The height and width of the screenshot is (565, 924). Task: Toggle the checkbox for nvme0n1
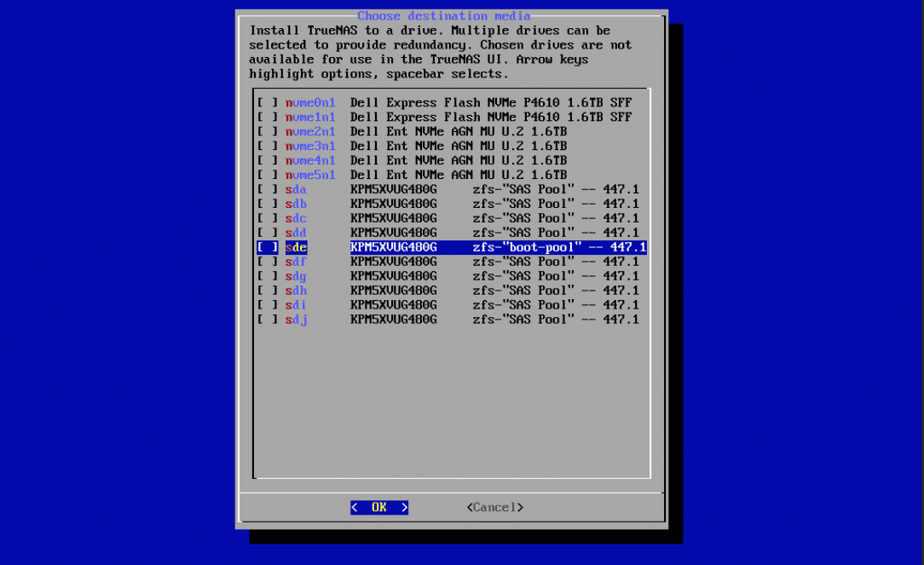pos(267,102)
